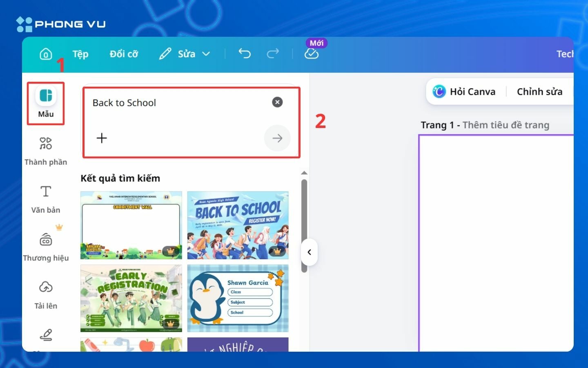Open Hỏi Canva assistant

464,92
